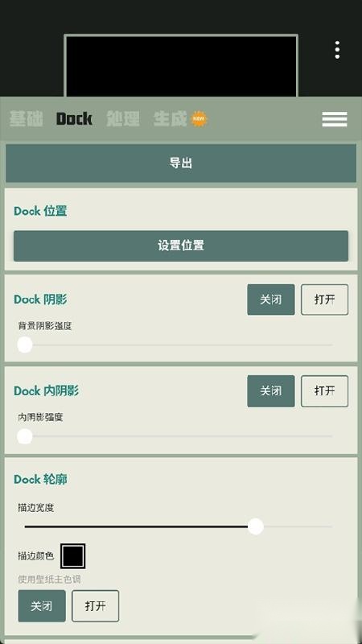362x644 pixels.
Task: Click the 内阴影强度 slider handle
Action: pos(25,436)
